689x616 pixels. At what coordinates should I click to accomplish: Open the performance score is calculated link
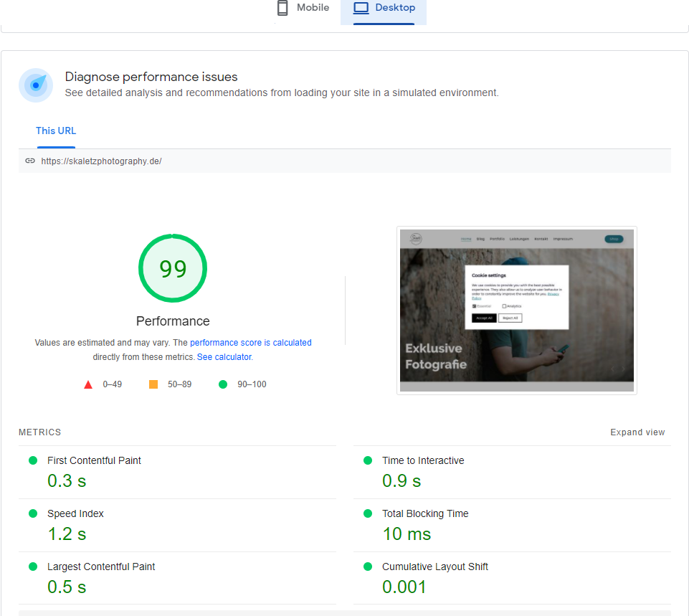[x=250, y=343]
